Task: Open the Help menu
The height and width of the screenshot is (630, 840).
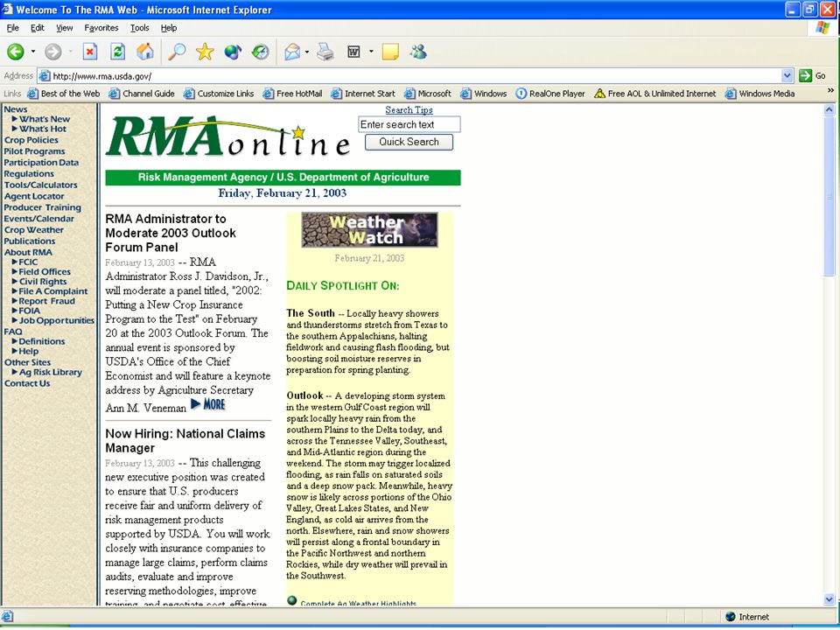Action: 169,28
